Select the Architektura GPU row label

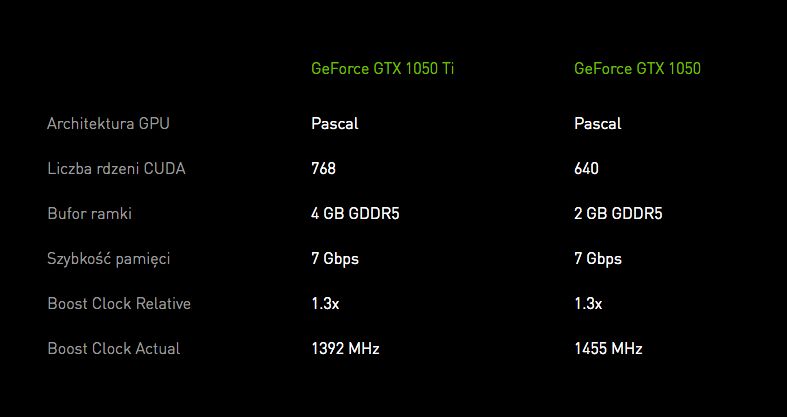(108, 124)
